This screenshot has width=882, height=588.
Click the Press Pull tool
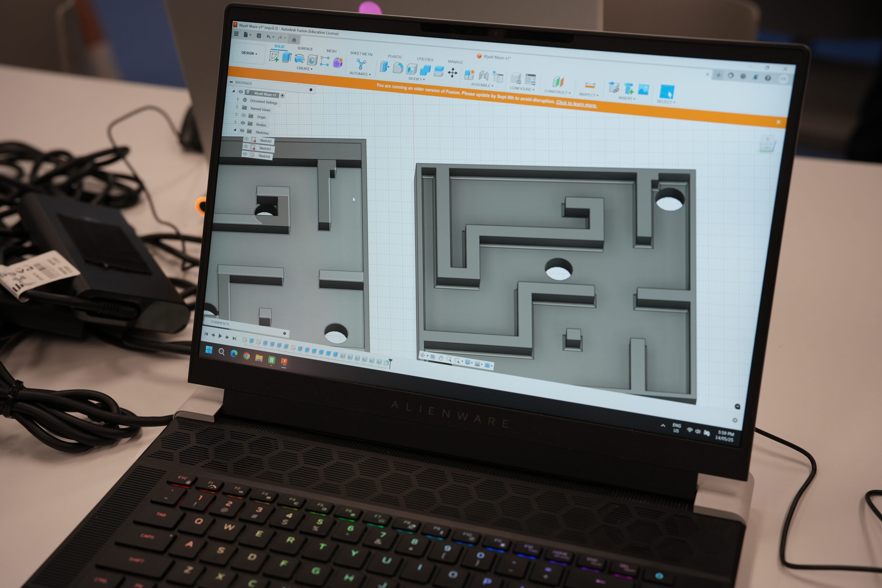(x=384, y=67)
